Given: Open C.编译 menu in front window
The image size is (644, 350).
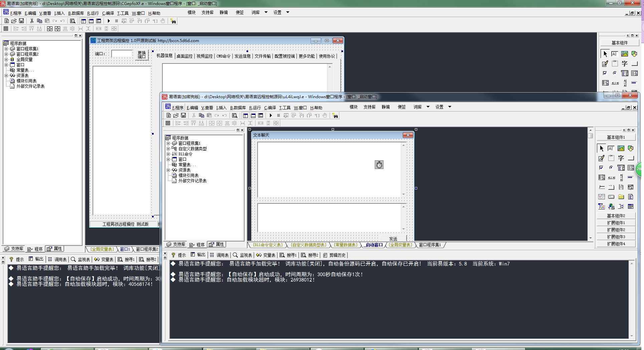Looking at the screenshot, I should pyautogui.click(x=270, y=108).
